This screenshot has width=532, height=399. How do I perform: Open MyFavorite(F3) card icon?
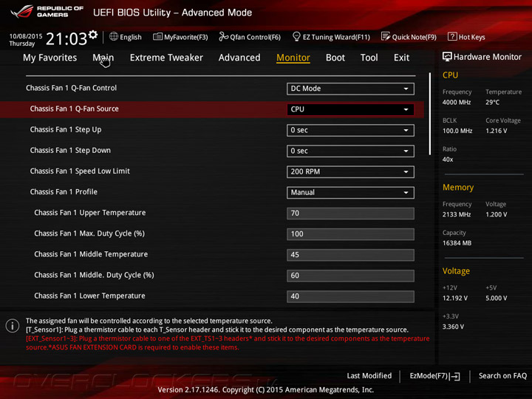pyautogui.click(x=157, y=37)
